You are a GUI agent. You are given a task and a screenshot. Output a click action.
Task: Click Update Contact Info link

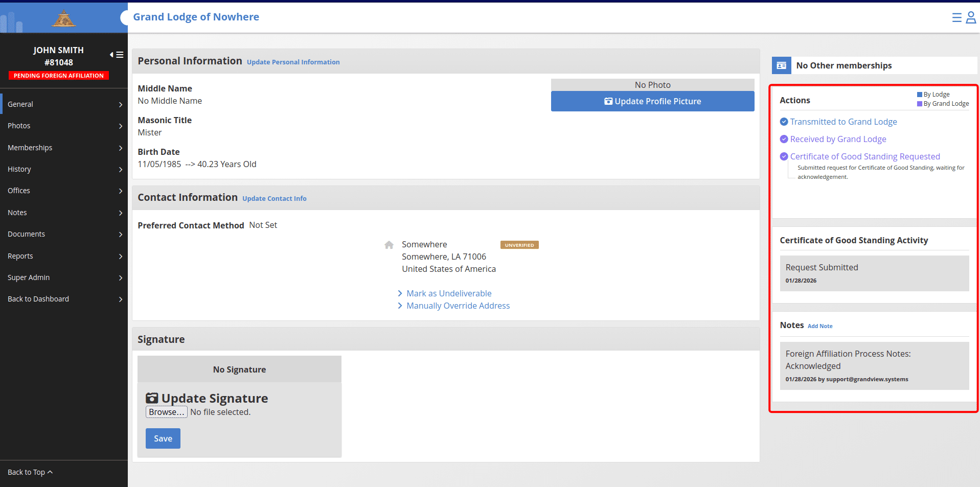275,199
